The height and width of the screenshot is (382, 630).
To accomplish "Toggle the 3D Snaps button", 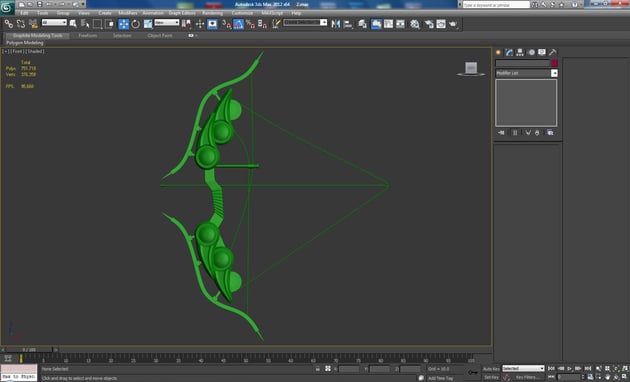I will click(226, 24).
